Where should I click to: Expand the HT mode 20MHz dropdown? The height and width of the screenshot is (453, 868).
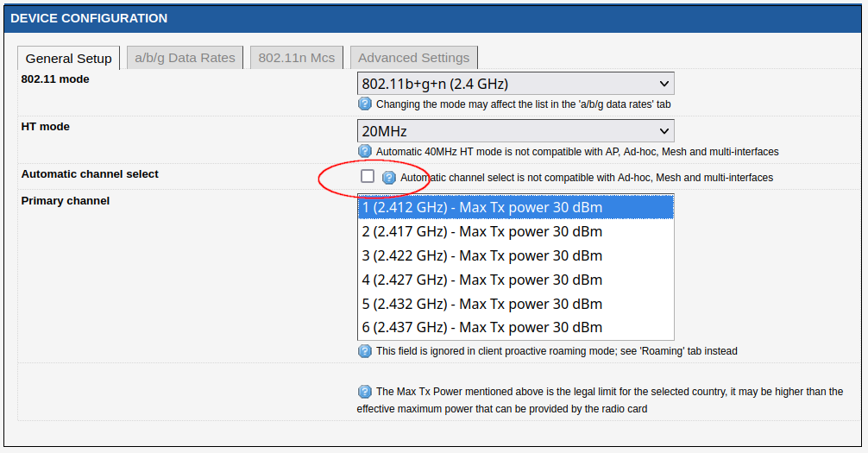pos(515,131)
